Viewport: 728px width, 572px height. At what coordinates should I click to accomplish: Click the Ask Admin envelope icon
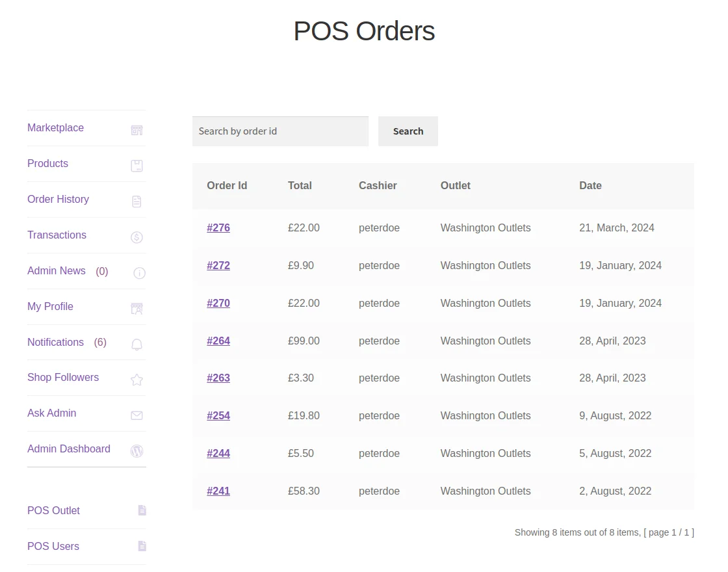click(136, 415)
